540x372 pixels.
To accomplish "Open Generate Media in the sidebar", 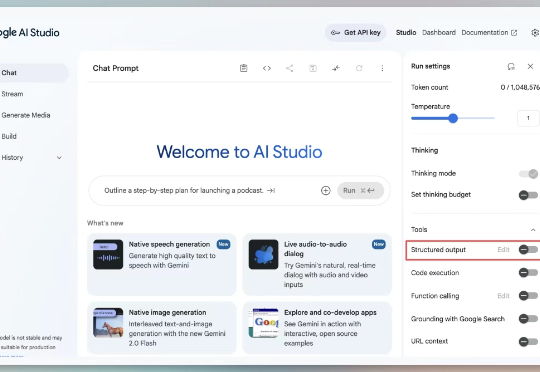I will click(x=26, y=115).
